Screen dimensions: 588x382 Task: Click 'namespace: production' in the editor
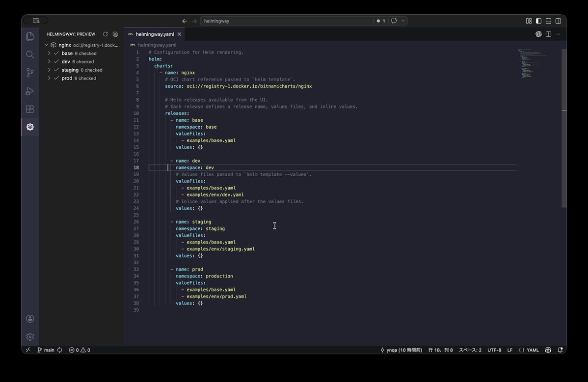pyautogui.click(x=204, y=276)
